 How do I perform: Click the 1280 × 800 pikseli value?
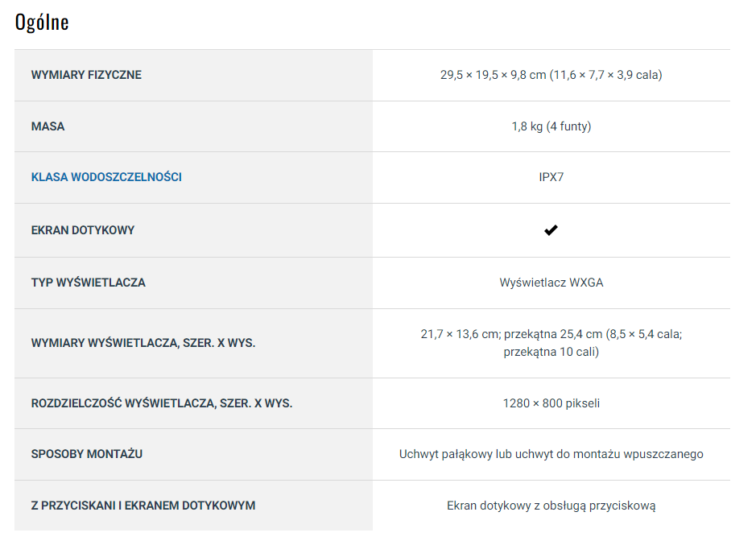click(x=551, y=403)
